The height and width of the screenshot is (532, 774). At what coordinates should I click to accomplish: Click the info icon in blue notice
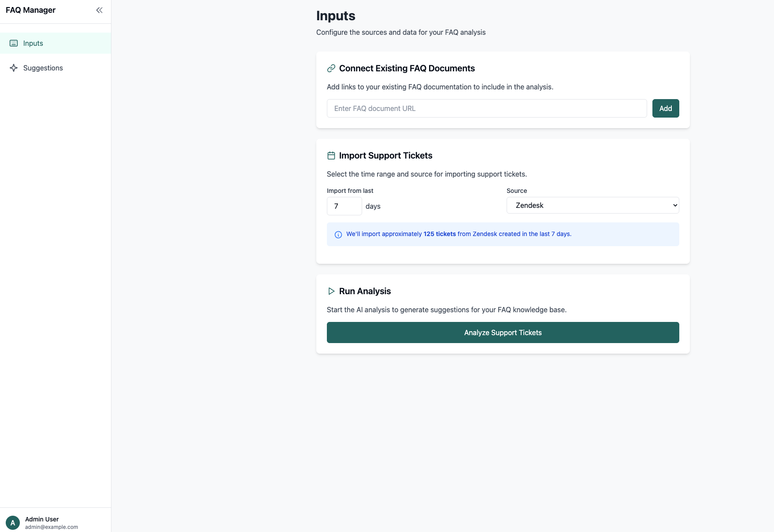338,235
